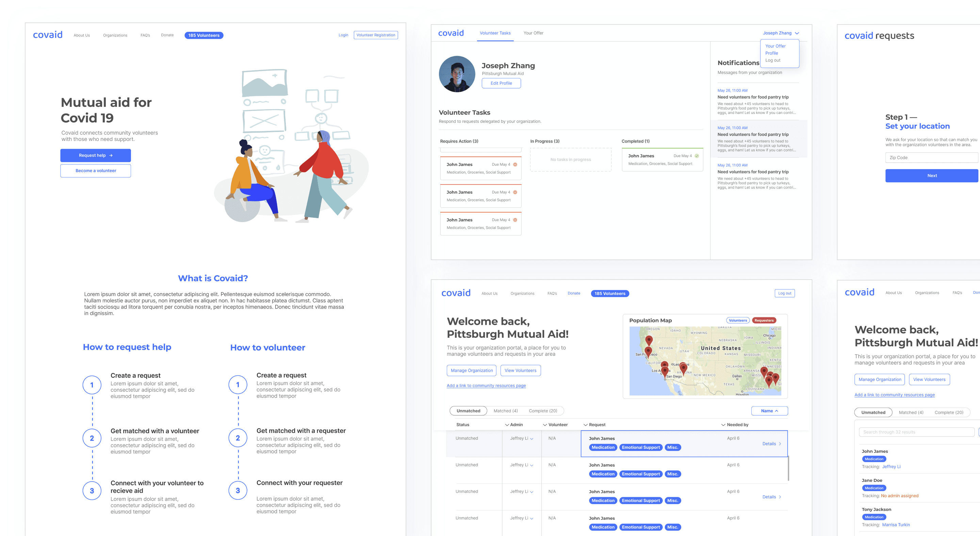Click Joseph Zhang's profile photo

[457, 74]
